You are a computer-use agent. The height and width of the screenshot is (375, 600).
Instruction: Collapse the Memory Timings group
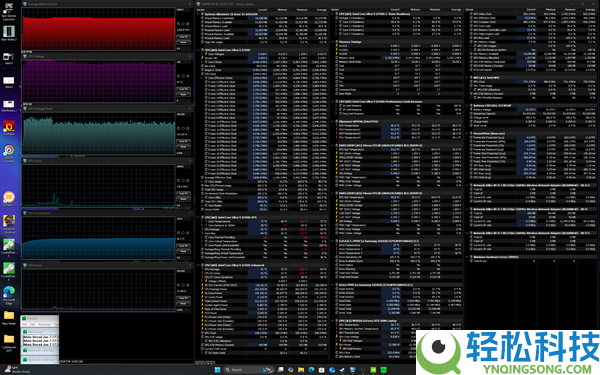(x=333, y=42)
